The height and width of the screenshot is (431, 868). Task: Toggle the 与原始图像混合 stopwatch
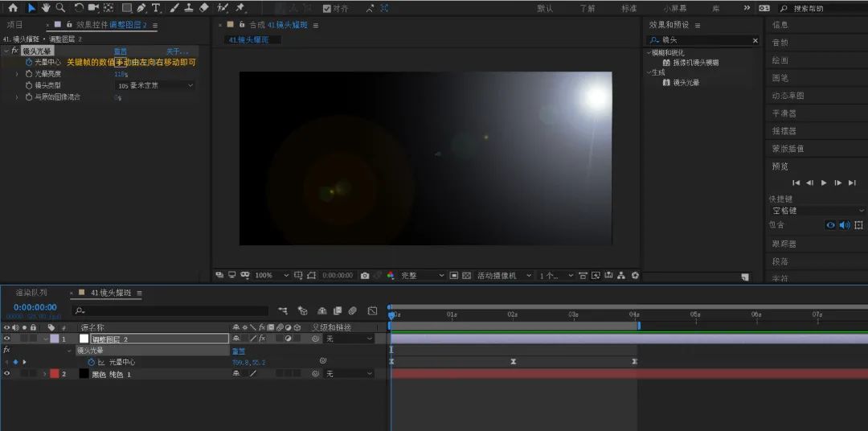pyautogui.click(x=29, y=97)
